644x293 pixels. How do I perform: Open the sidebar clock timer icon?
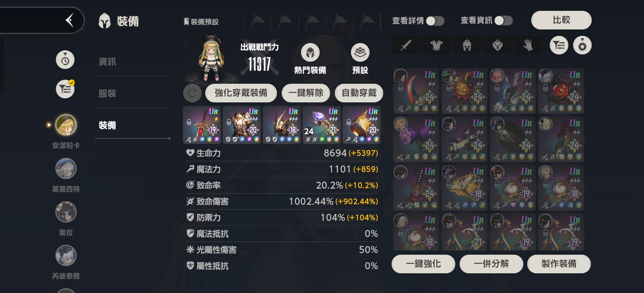(x=65, y=60)
